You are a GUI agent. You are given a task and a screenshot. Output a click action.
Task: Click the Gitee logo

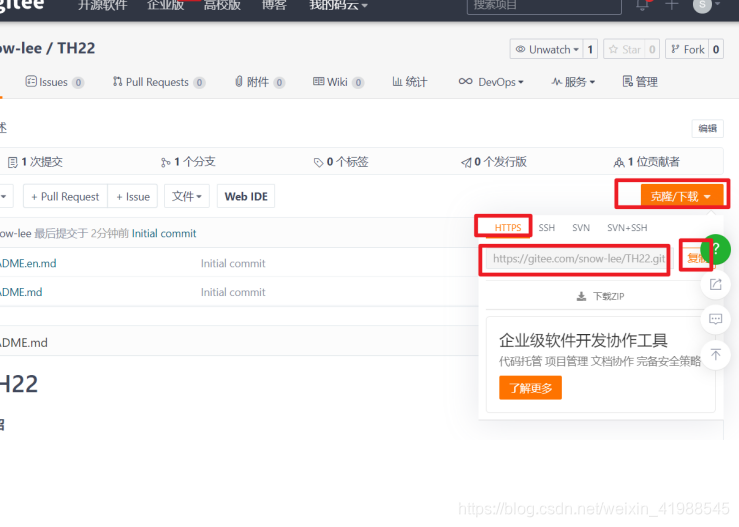(x=22, y=6)
